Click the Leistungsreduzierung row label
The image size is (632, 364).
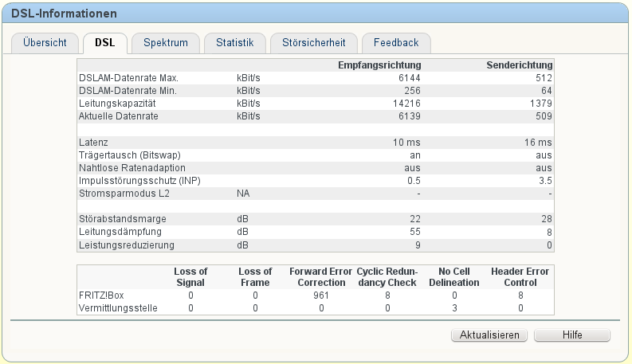[x=127, y=245]
